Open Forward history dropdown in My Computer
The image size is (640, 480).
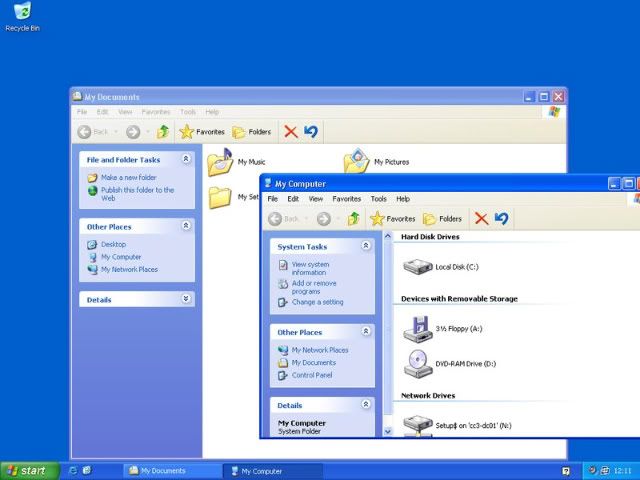[338, 219]
